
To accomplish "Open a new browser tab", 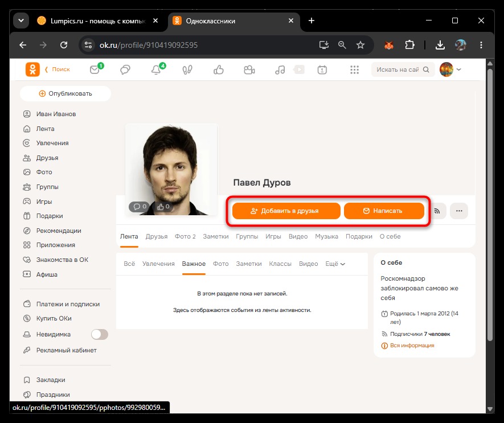I will point(311,21).
